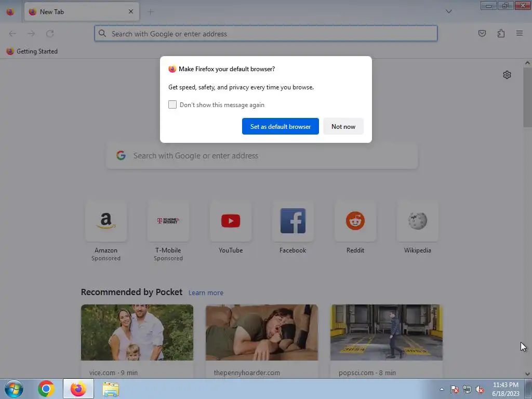
Task: Launch Chrome from the taskbar
Action: [x=46, y=389]
